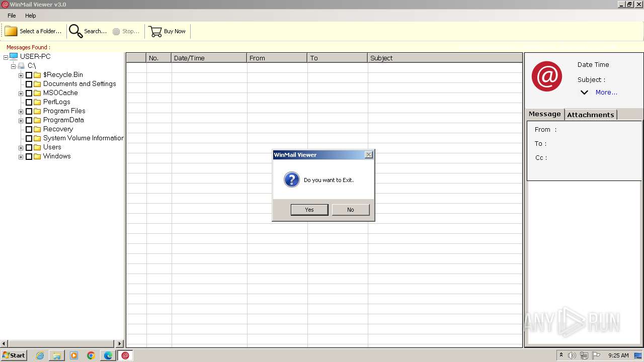
Task: Check the MSOCache folder checkbox
Action: pyautogui.click(x=29, y=94)
